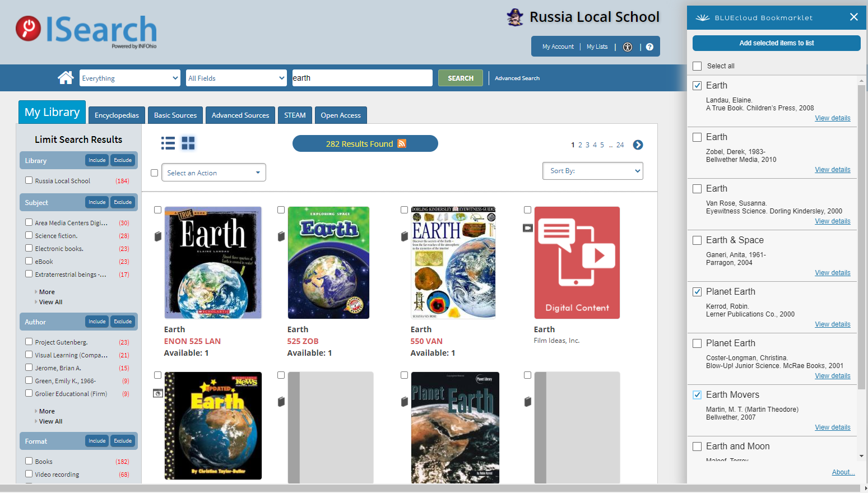Click video format icon beside Film Ideas Earth

pyautogui.click(x=528, y=228)
